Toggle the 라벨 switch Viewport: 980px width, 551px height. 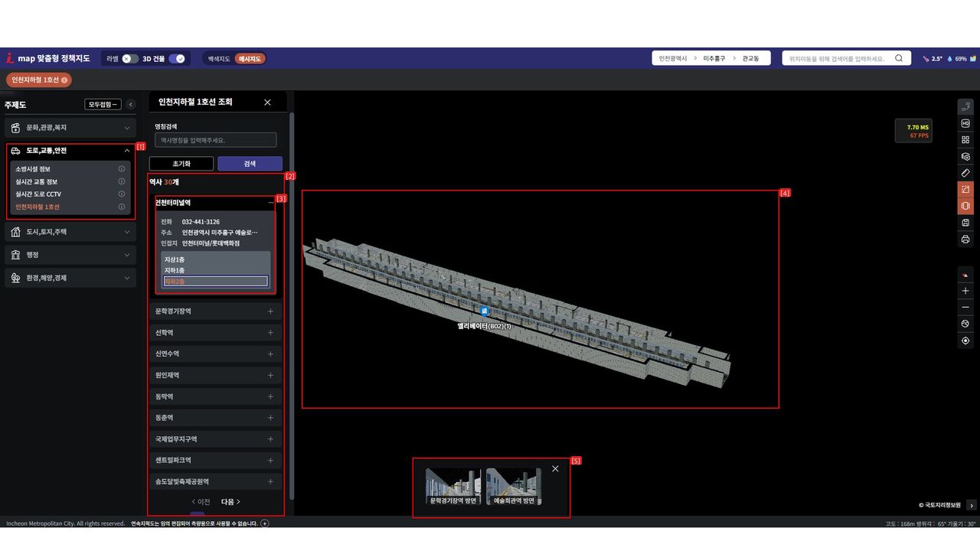(130, 59)
